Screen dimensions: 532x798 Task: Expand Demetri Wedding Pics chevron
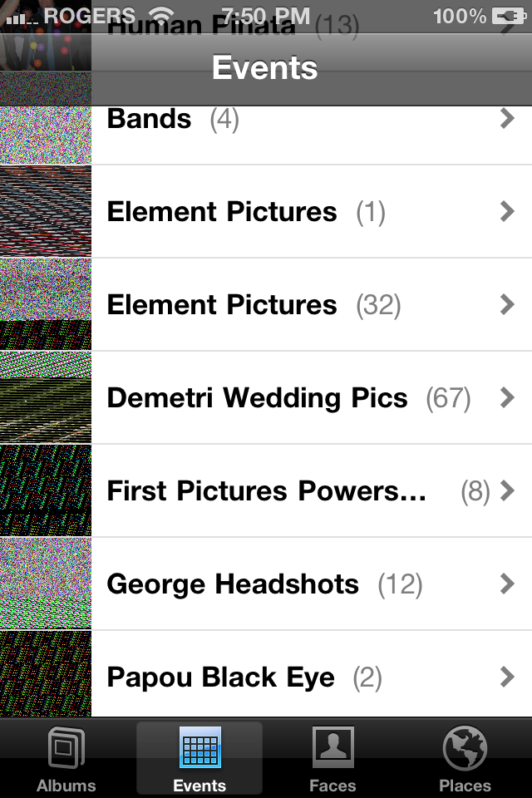(507, 397)
